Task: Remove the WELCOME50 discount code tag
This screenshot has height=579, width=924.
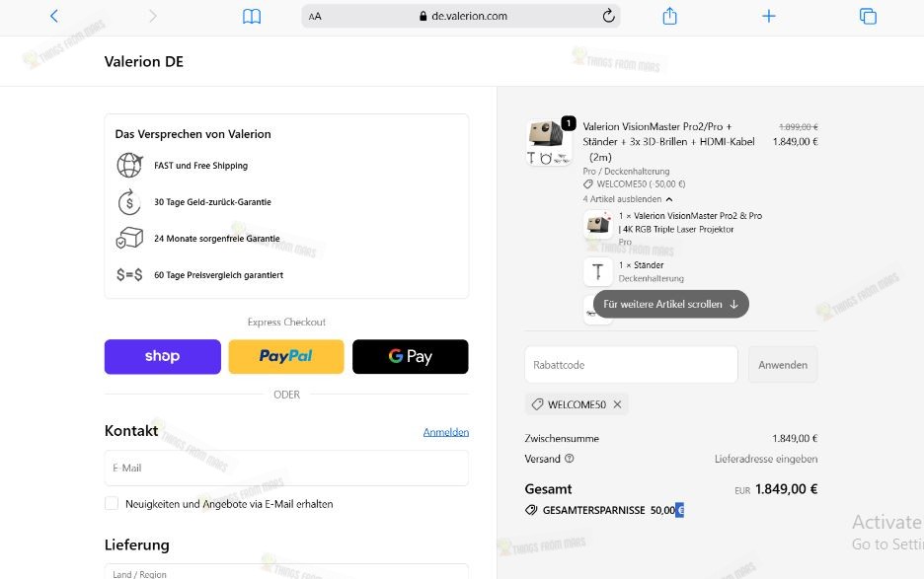Action: tap(617, 404)
